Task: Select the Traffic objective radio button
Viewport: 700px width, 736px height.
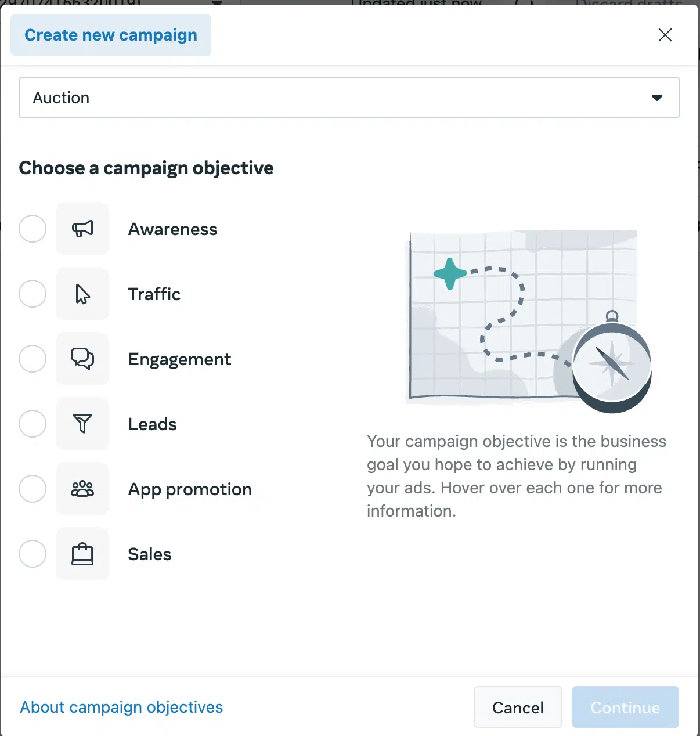Action: tap(33, 294)
